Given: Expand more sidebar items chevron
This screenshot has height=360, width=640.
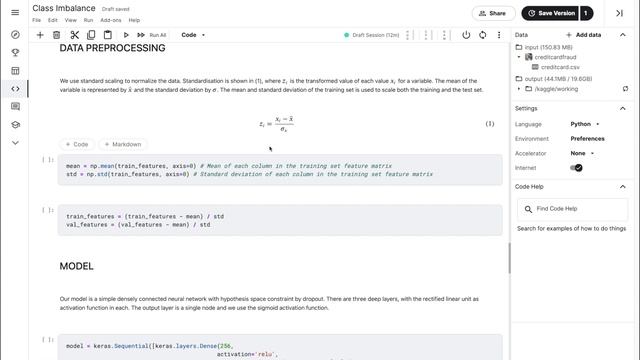Looking at the screenshot, I should [x=15, y=143].
